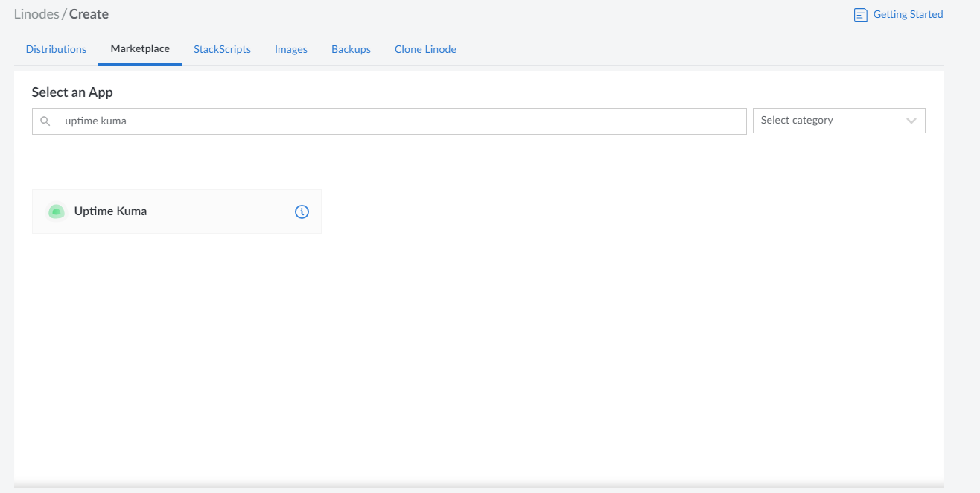This screenshot has height=493, width=980.
Task: Click the Uptime Kuma app logo
Action: pyautogui.click(x=56, y=211)
